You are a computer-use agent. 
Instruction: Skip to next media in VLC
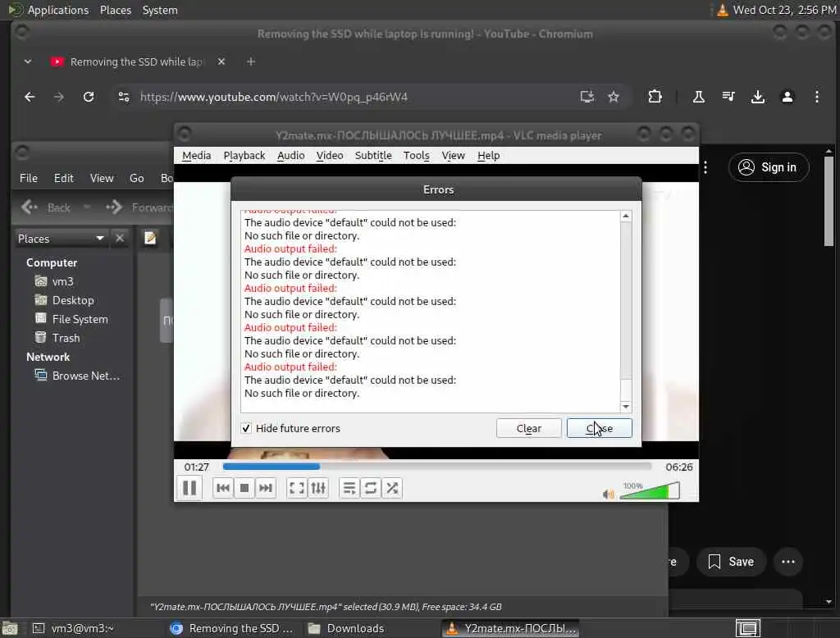coord(266,488)
